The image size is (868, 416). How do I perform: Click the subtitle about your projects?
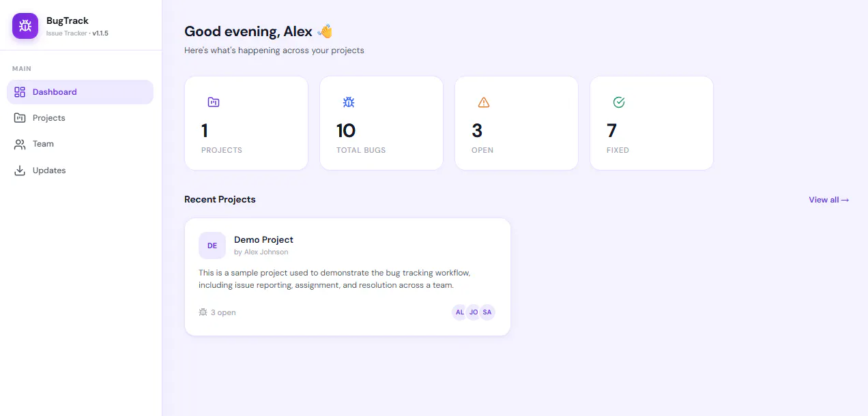(274, 50)
